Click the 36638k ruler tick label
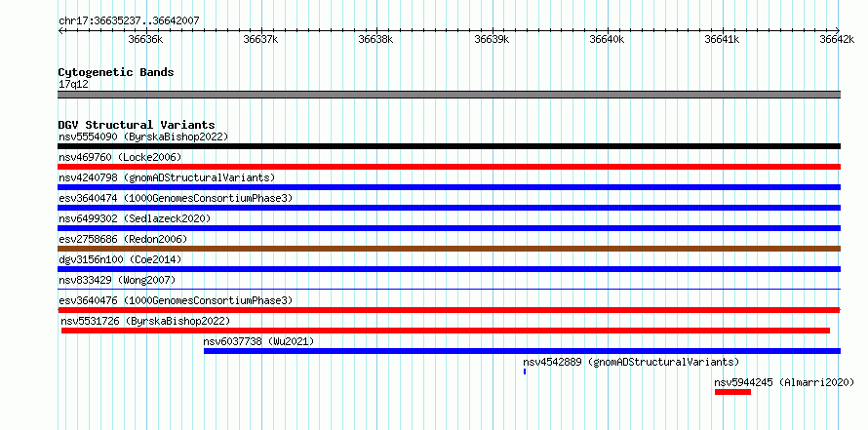This screenshot has width=868, height=430. pyautogui.click(x=375, y=39)
